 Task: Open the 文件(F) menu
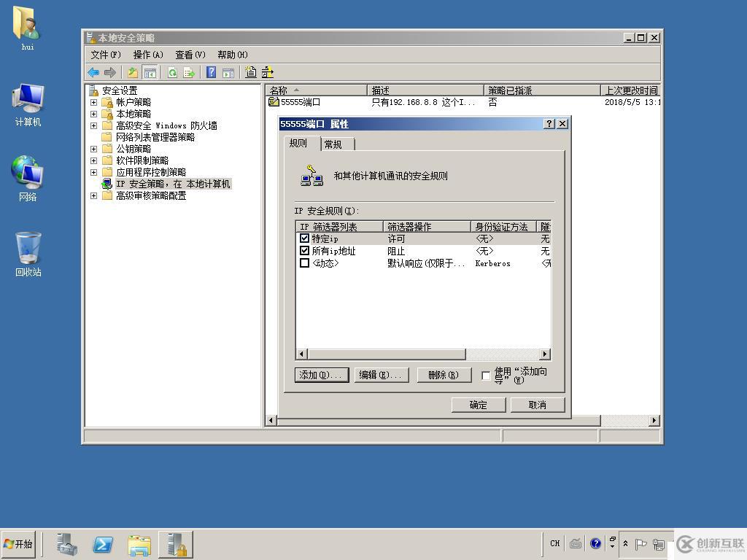(x=106, y=55)
